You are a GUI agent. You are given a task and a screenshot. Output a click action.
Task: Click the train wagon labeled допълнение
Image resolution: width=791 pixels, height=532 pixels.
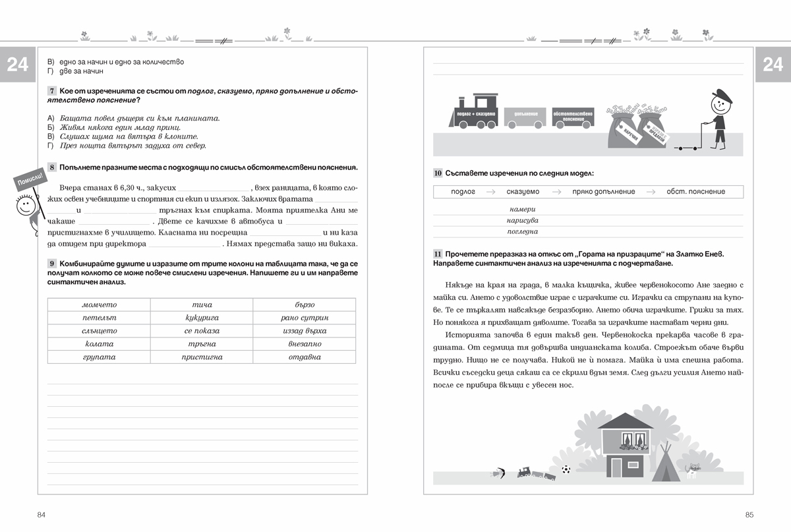[x=525, y=116]
